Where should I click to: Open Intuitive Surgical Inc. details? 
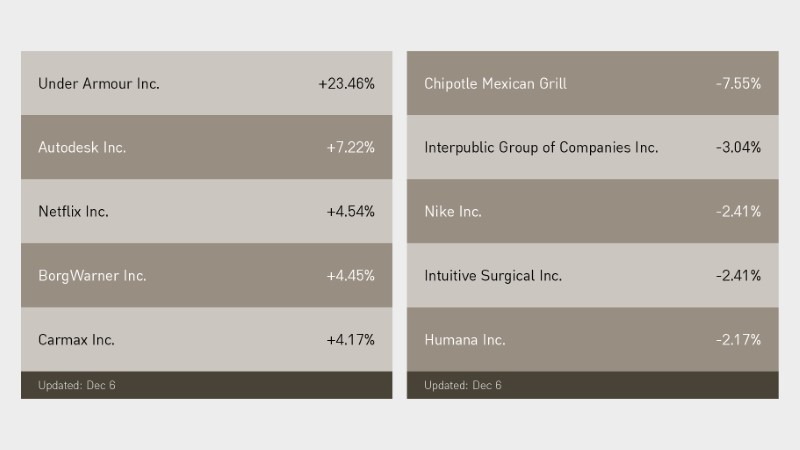493,276
